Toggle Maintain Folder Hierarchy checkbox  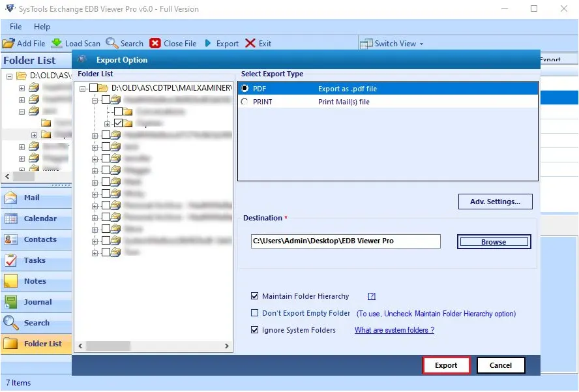tap(254, 296)
